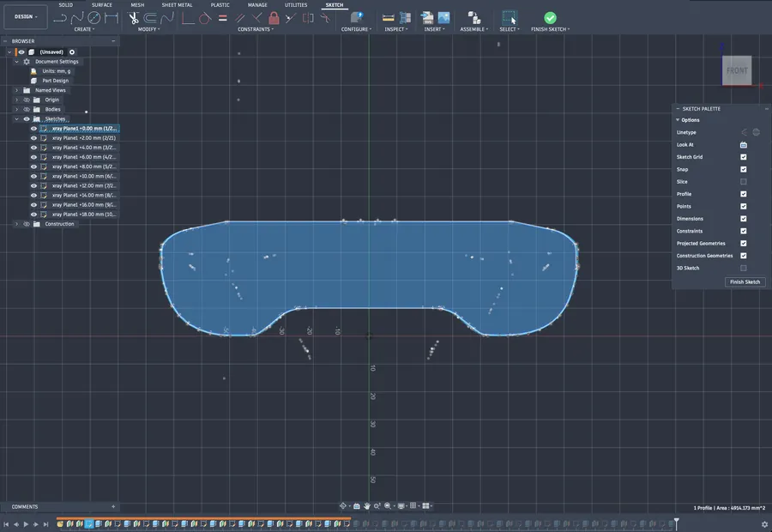Screen dimensions: 772x532
Task: Switch to the Sheet Metal tab
Action: click(178, 5)
